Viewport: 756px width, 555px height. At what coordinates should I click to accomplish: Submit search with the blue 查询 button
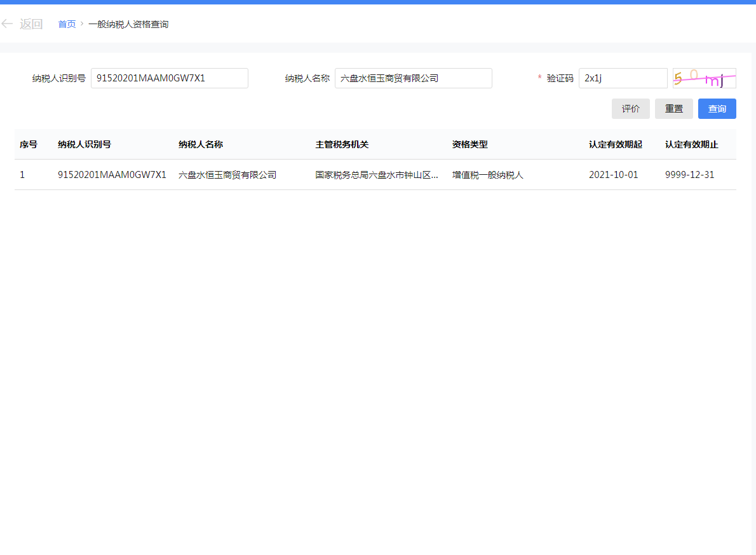click(717, 109)
